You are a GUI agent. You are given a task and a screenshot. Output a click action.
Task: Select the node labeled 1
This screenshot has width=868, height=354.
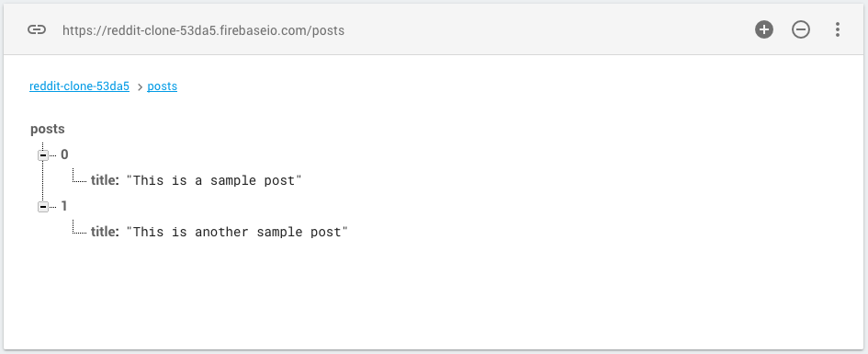[x=64, y=206]
